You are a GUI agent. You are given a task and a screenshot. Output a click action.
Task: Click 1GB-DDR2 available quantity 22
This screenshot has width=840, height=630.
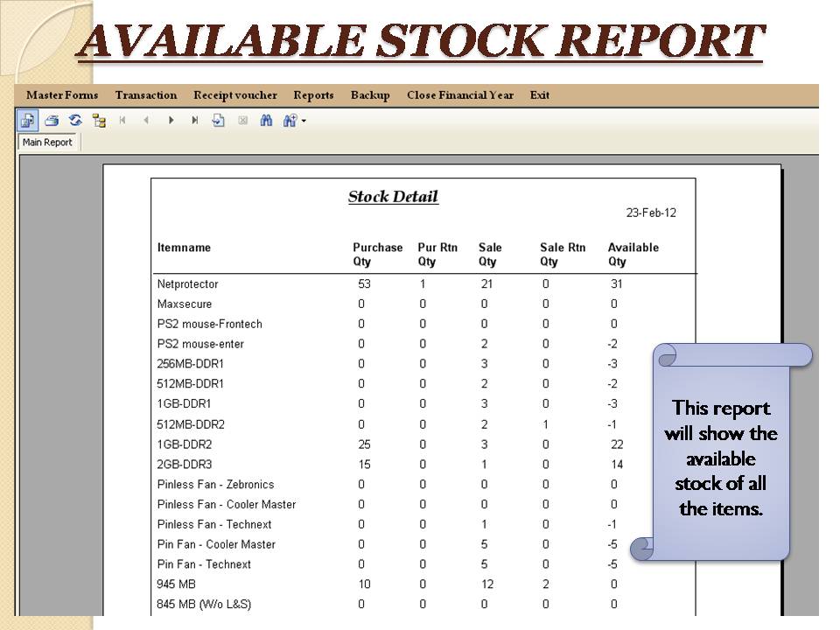click(x=617, y=444)
